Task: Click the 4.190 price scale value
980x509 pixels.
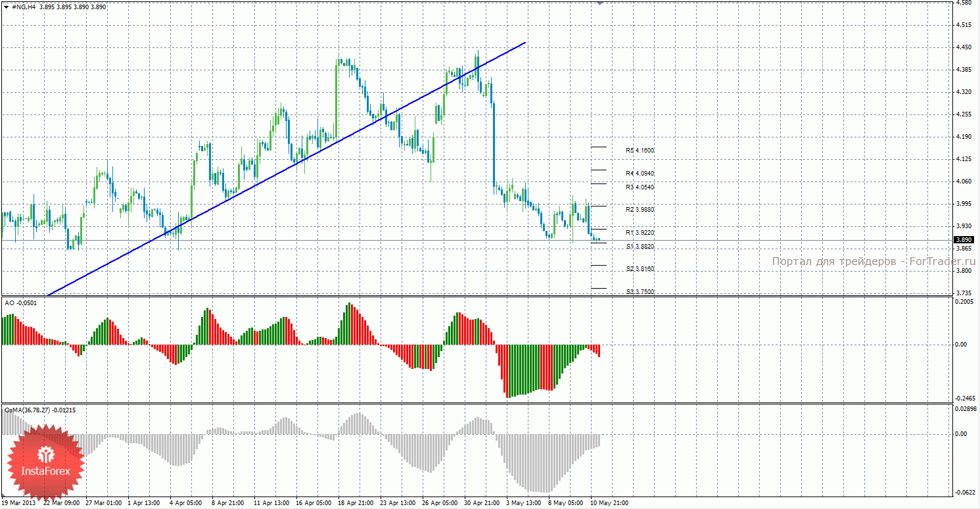Action: [x=964, y=137]
